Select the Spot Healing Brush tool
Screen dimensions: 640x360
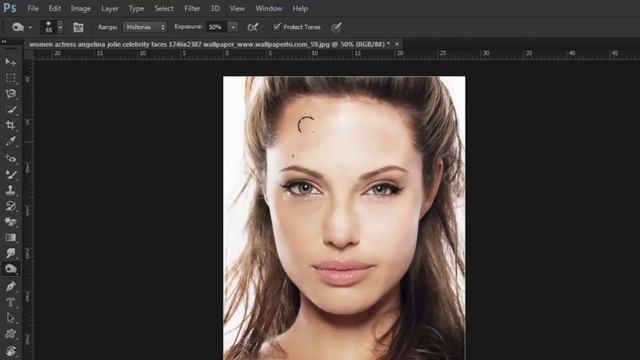(11, 158)
